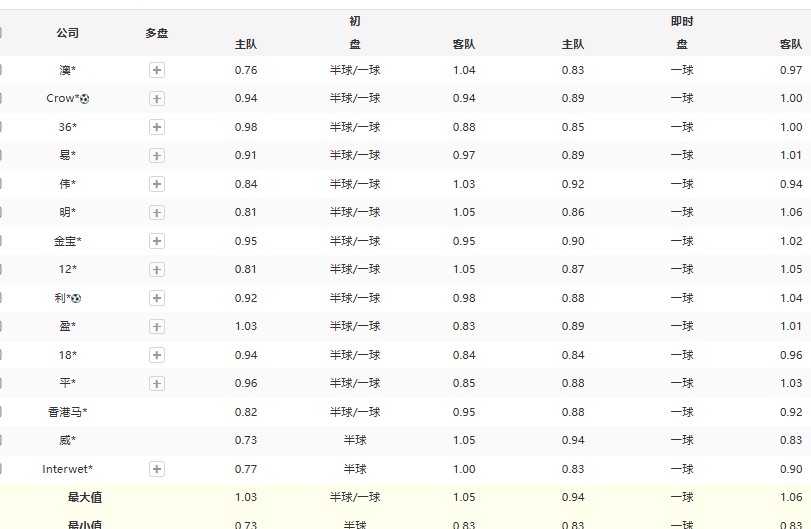The image size is (811, 529).
Task: Click the plus icon beside 易*
Action: click(157, 156)
